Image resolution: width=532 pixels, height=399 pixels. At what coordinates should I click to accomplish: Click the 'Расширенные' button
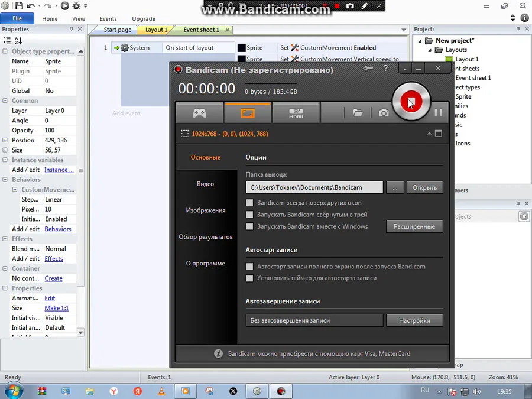pos(414,226)
